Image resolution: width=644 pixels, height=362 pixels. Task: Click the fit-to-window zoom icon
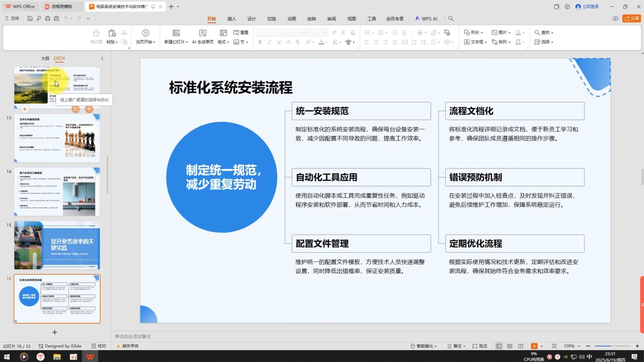tap(554, 346)
